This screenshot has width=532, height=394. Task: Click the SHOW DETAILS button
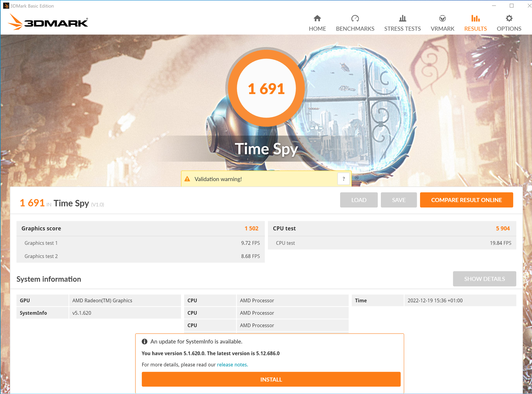(x=484, y=279)
